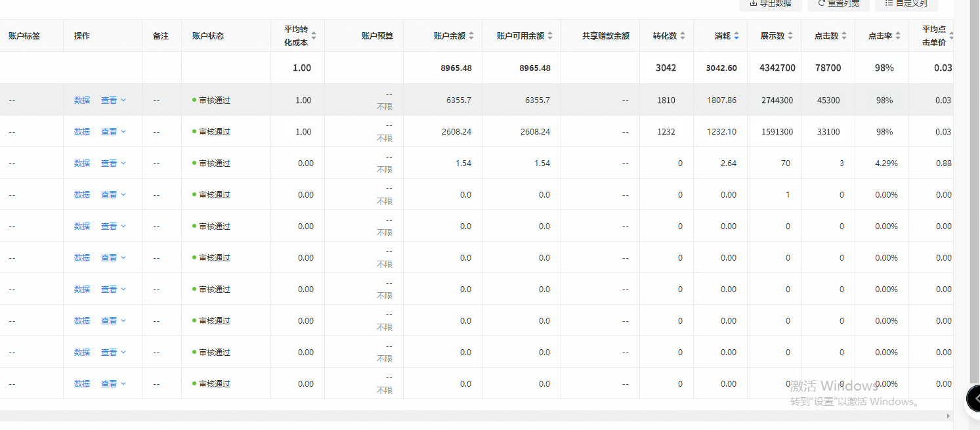Select the 账户标签 column header
Viewport: 980px width, 430px height.
pyautogui.click(x=24, y=36)
